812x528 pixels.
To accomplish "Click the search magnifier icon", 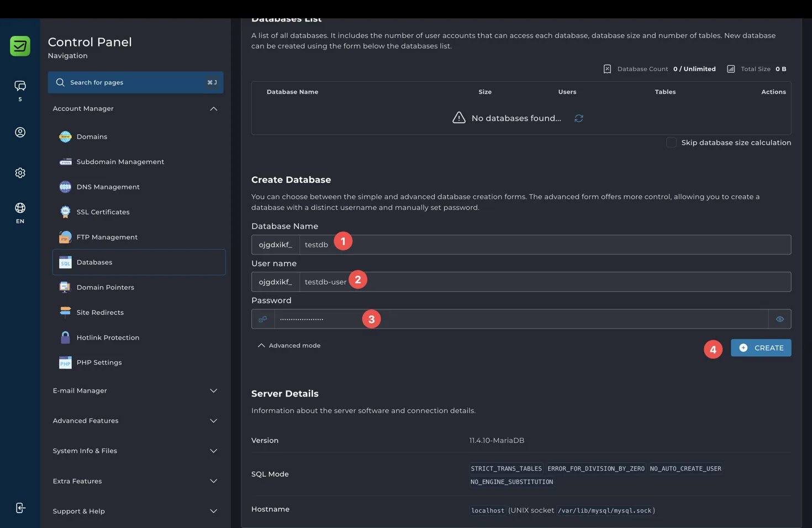I will click(60, 82).
